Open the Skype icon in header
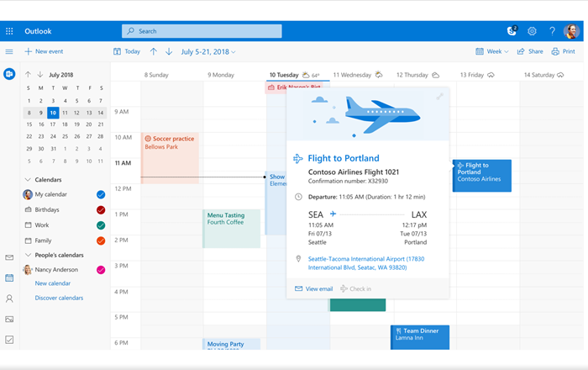Viewport: 588px width, 370px height. click(x=511, y=31)
